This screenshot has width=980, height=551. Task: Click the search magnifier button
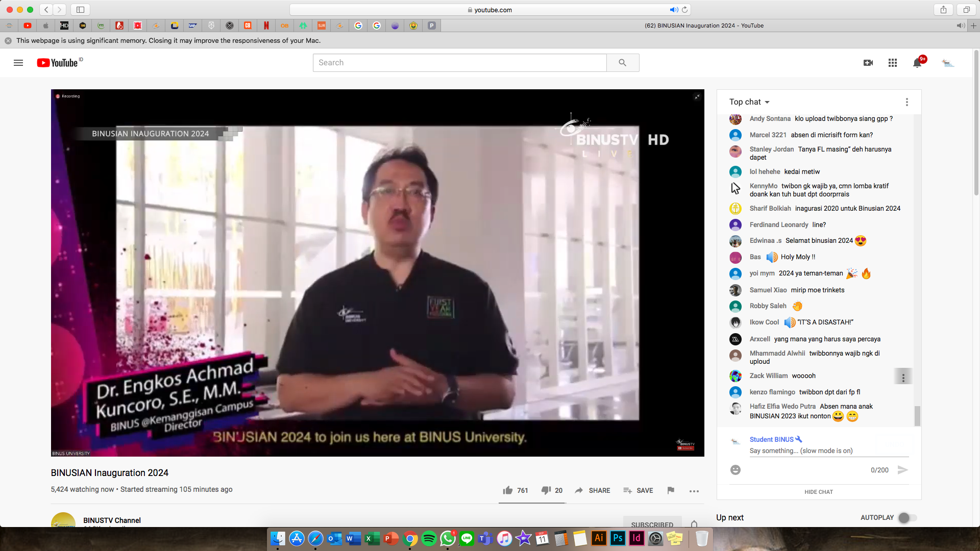pos(622,63)
